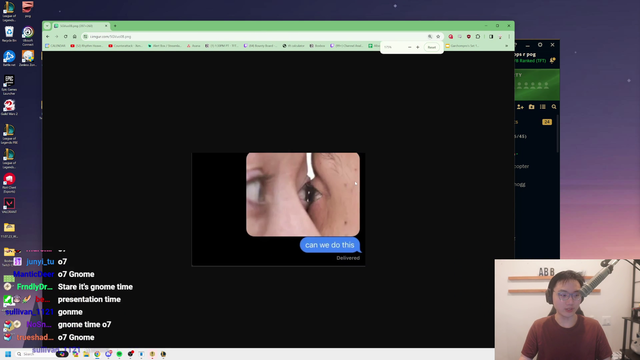640x360 pixels.
Task: Open the yellow folder on desktop
Action: click(x=9, y=230)
